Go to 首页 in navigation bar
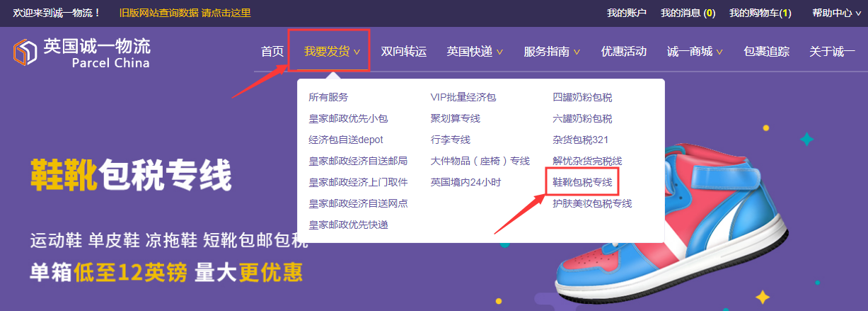This screenshot has width=868, height=311. 272,51
